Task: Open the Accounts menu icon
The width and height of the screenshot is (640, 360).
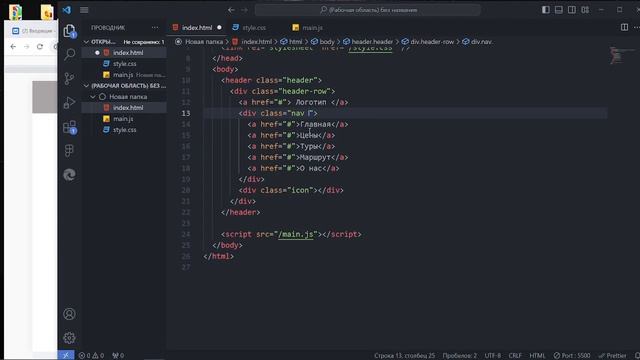Action: [x=69, y=314]
